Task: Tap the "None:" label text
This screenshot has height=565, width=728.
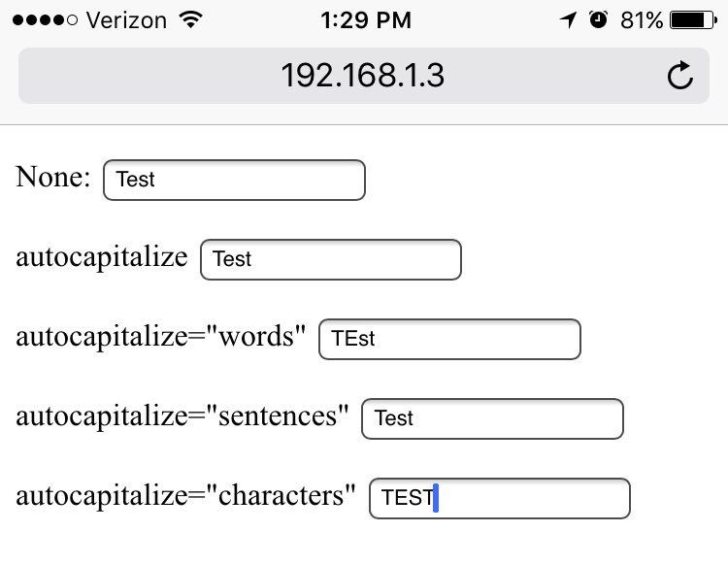Action: [53, 178]
